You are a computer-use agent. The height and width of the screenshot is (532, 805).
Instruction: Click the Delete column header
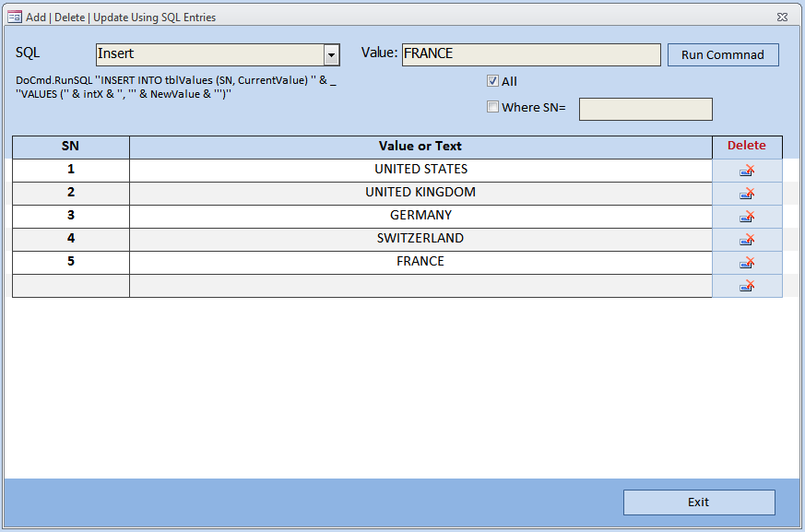tap(747, 147)
